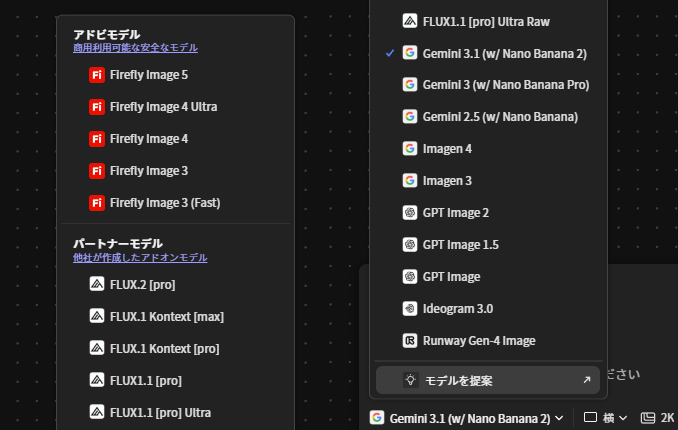Open the 2K resolution dropdown
This screenshot has height=430, width=678.
click(657, 418)
